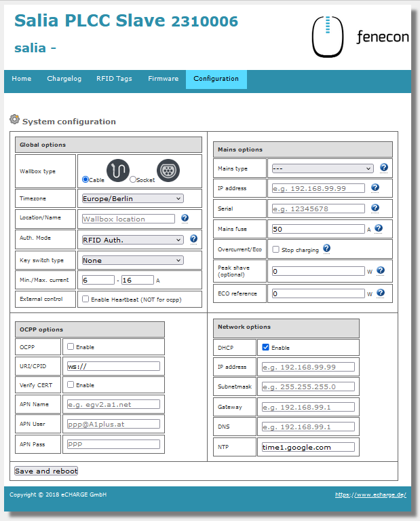The height and width of the screenshot is (521, 420).
Task: Click the help icon next to Mains fuse
Action: 379,228
